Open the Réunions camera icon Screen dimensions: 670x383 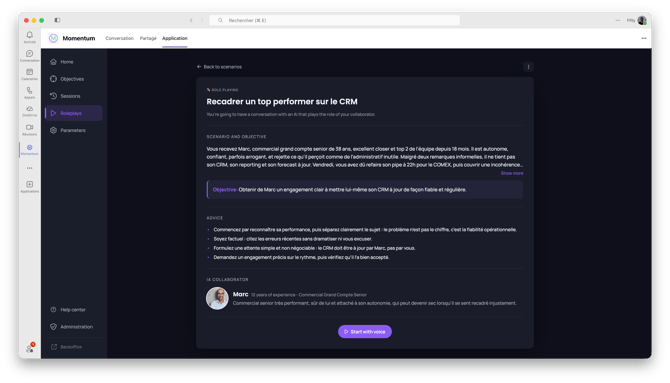29,127
